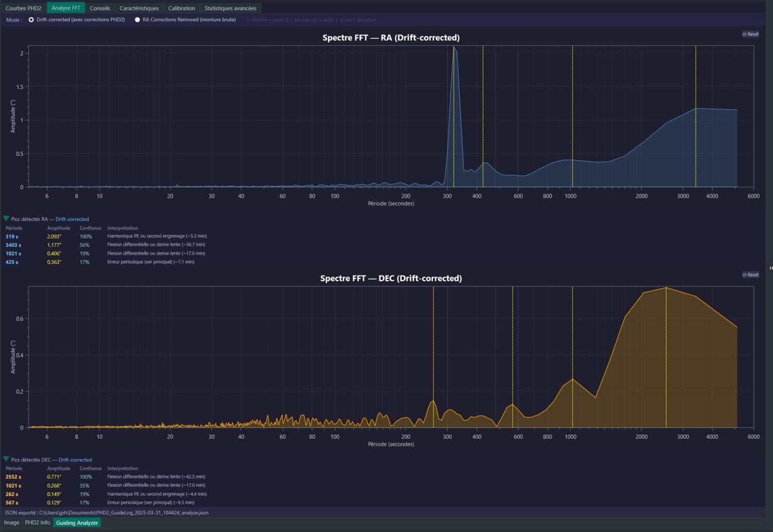This screenshot has width=773, height=532.
Task: Open the Caractéristiques tab
Action: [x=139, y=8]
